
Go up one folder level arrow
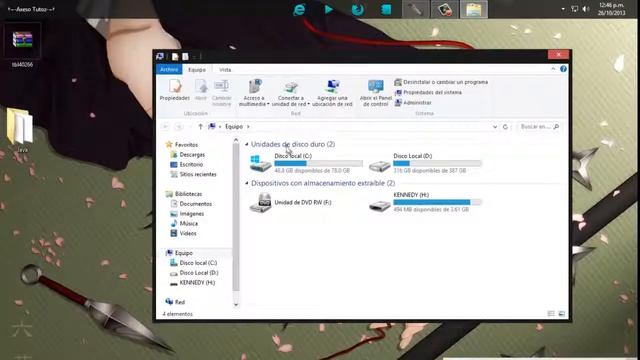(x=200, y=127)
